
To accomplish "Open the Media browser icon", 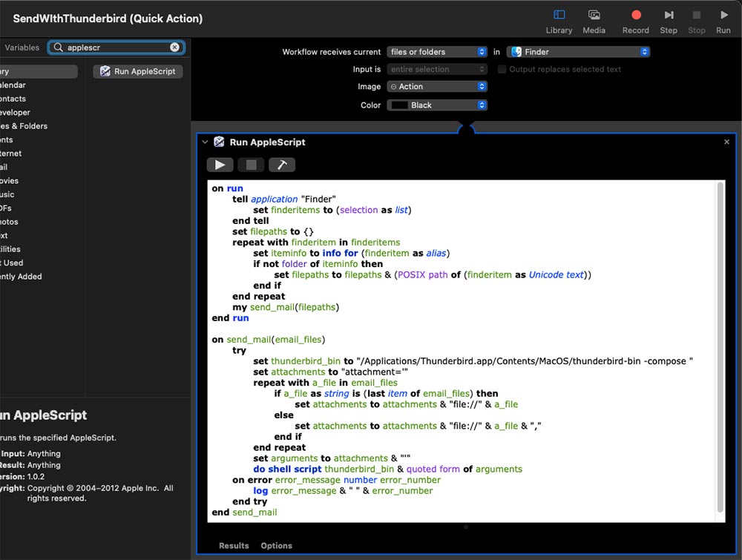I will tap(594, 15).
